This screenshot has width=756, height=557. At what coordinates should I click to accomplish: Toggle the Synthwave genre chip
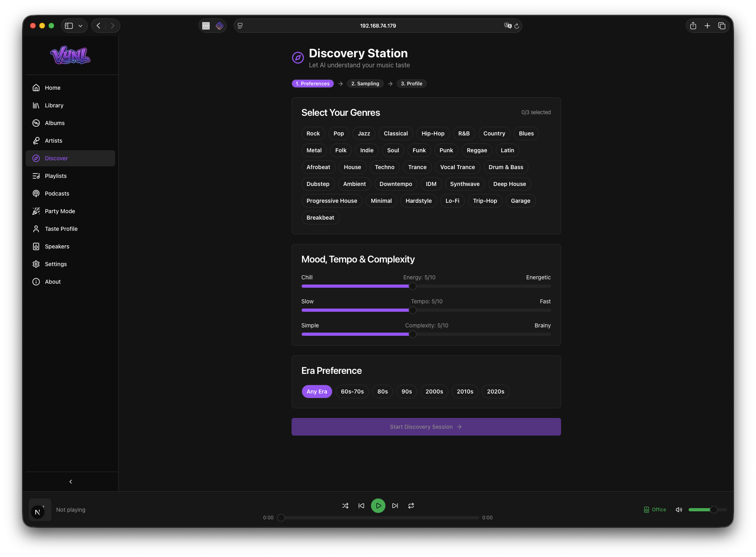click(464, 184)
